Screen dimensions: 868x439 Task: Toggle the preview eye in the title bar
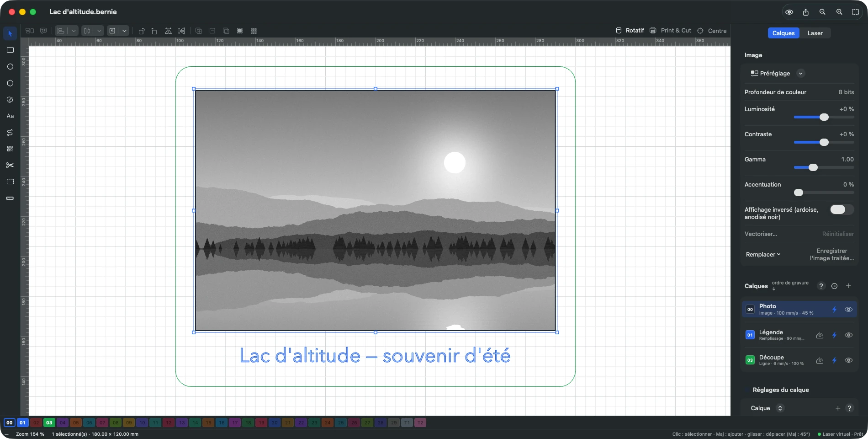[x=789, y=12]
